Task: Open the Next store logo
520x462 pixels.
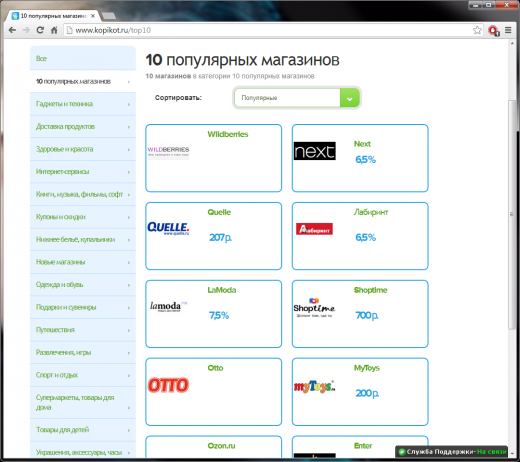Action: 314,151
